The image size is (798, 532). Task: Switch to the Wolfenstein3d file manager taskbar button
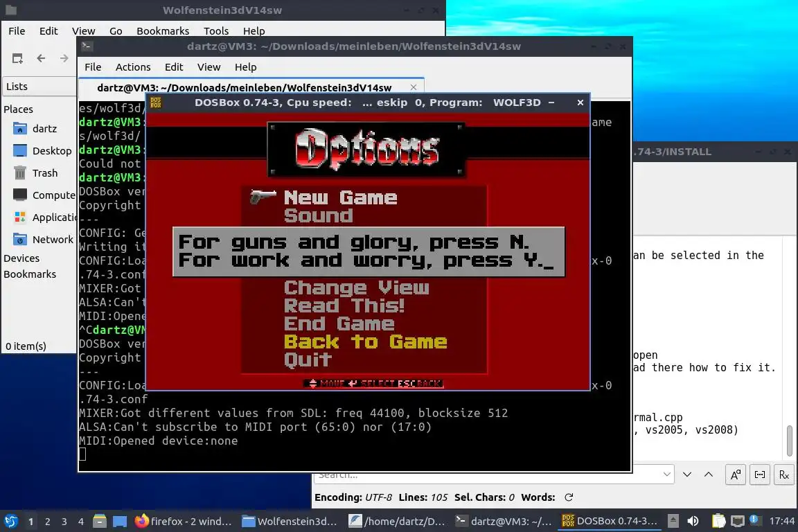click(290, 521)
